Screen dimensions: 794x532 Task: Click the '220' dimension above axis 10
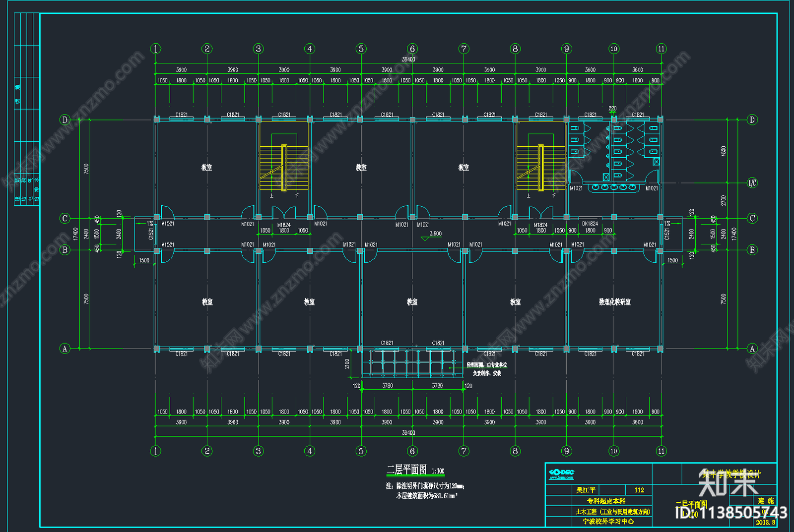613,108
